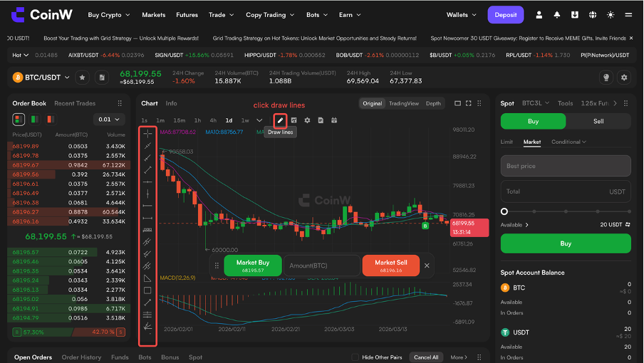This screenshot has height=363, width=644.
Task: Show asks-only order book view
Action: coord(50,120)
